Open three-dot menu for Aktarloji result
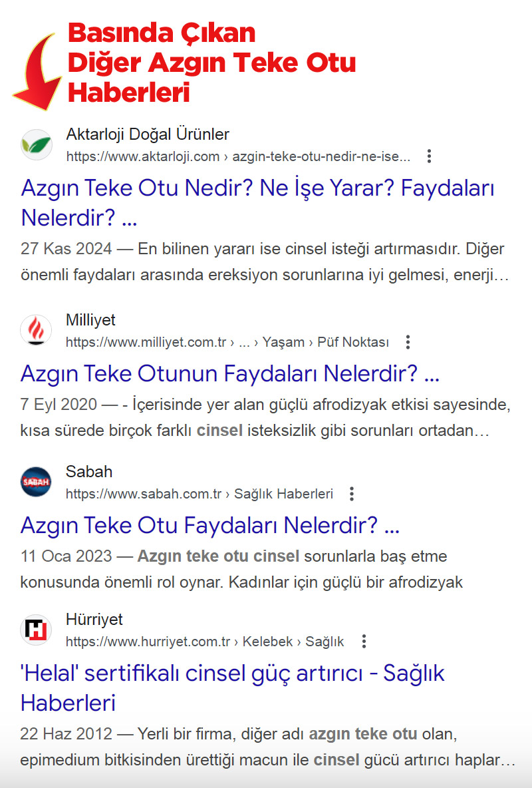Screen dimensions: 532x788 coord(430,156)
